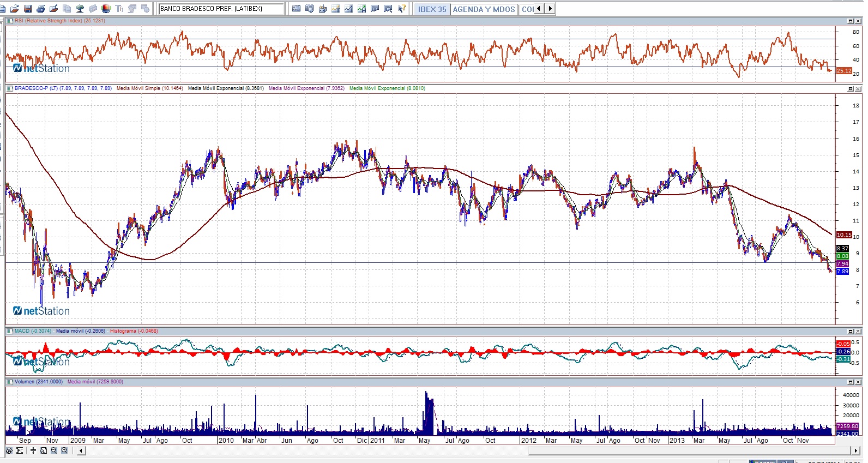
Task: Click the bar chart with star icon
Action: [x=323, y=9]
